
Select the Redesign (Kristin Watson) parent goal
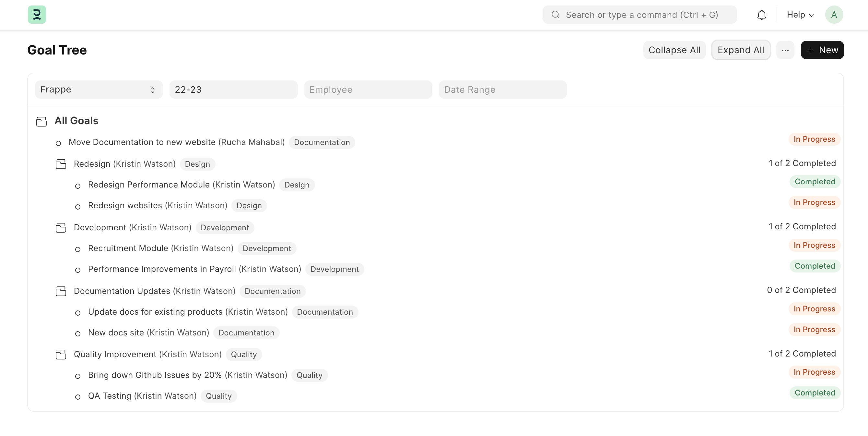coord(125,163)
